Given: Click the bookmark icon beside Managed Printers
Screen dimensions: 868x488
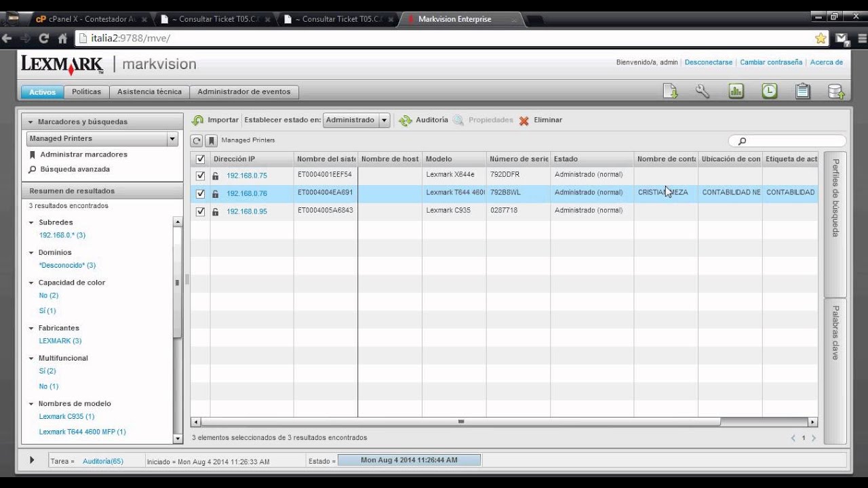Looking at the screenshot, I should pyautogui.click(x=212, y=140).
